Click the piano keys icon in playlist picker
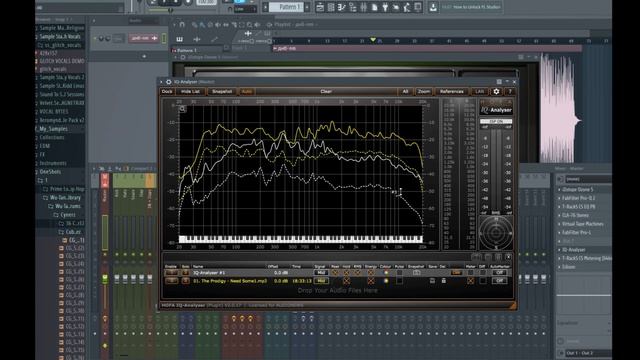 coord(179,39)
